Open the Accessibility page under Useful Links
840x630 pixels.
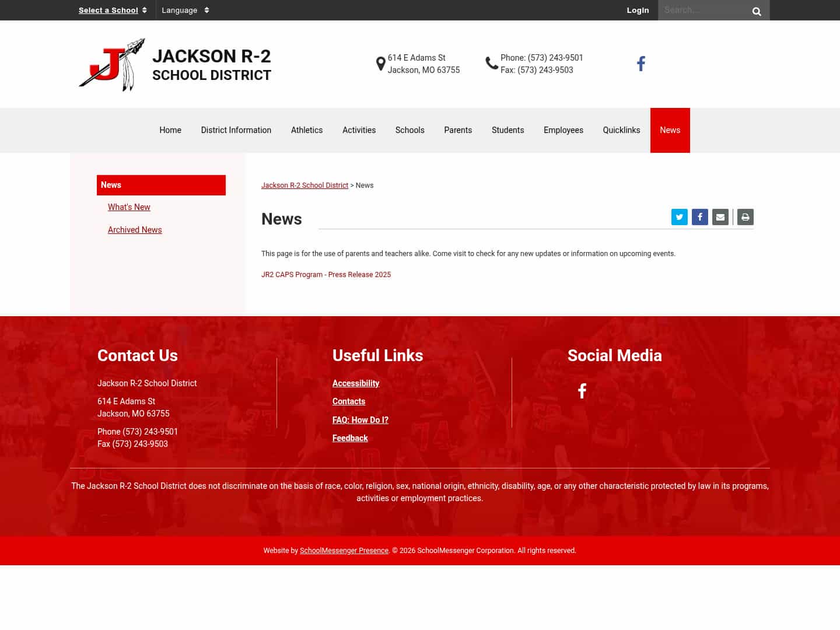click(356, 383)
